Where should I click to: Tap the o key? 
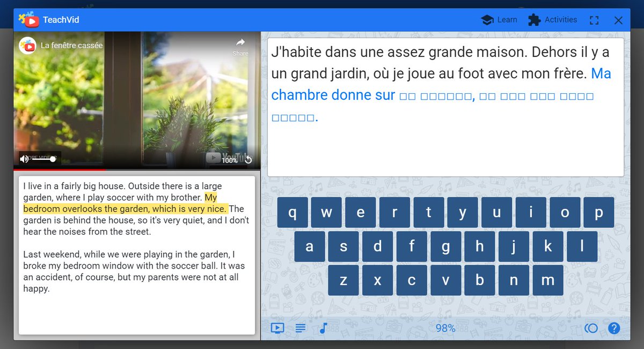click(x=565, y=212)
